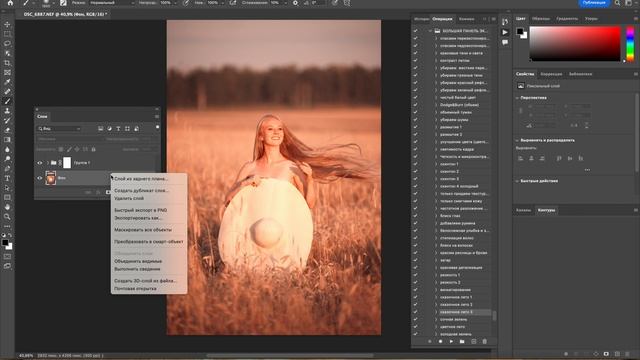640x360 pixels.
Task: Select the Crop tool
Action: [7, 63]
